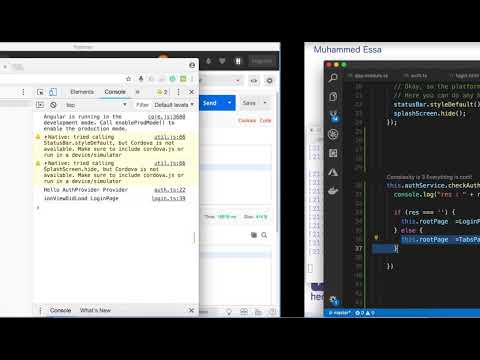The image size is (480, 360).
Task: Expand the Send button dropdown arrow
Action: tap(229, 103)
